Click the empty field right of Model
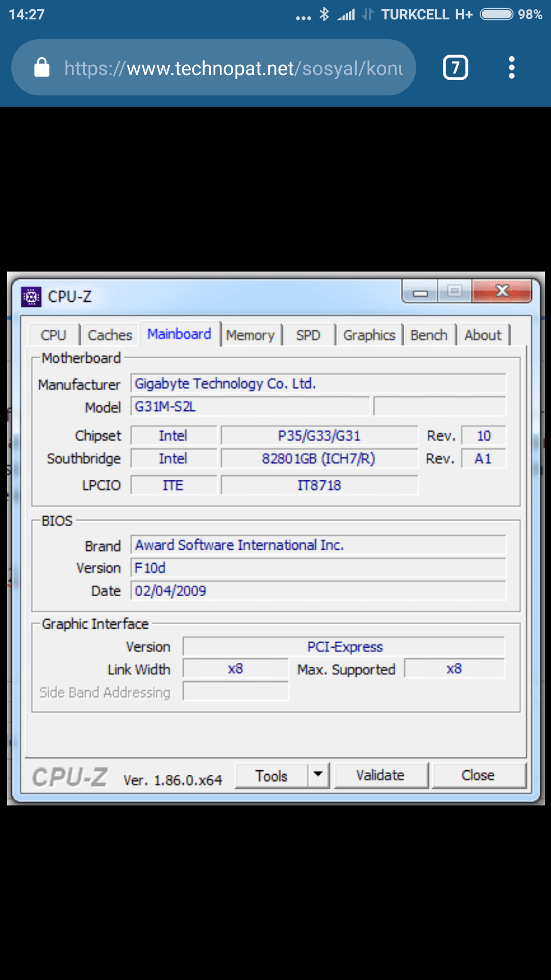Viewport: 551px width, 980px height. [440, 407]
